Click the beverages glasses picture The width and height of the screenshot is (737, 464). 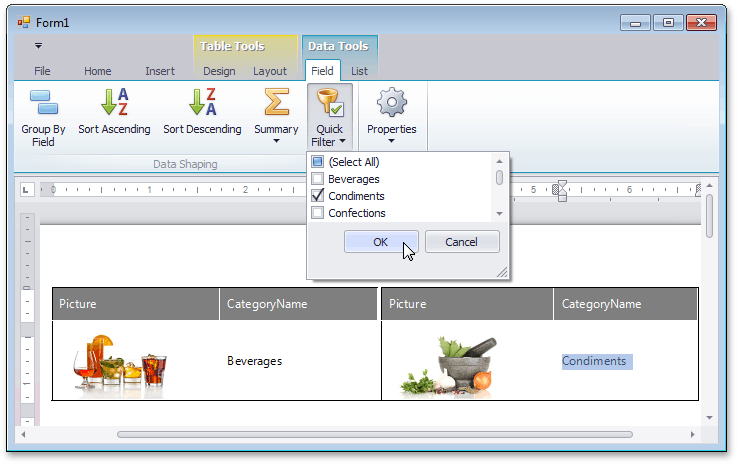pos(120,364)
